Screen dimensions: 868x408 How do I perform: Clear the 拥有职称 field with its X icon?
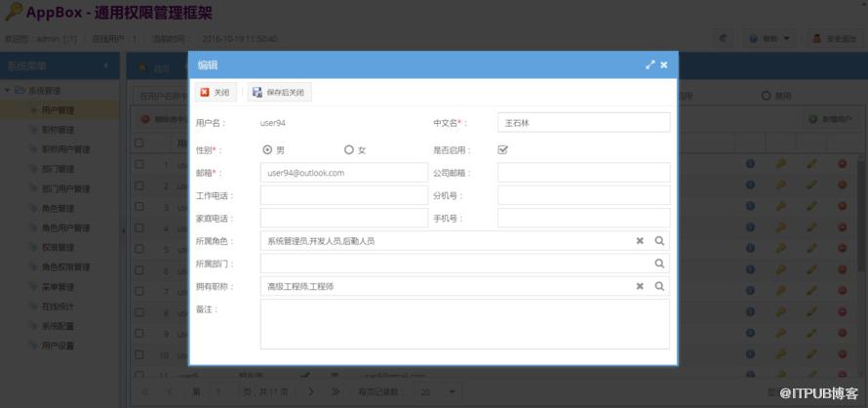tap(640, 286)
